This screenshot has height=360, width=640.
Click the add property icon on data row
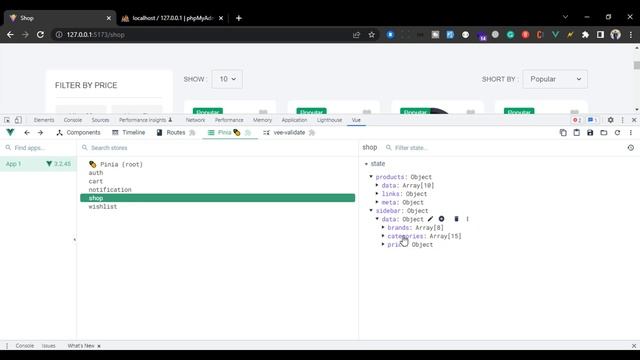pyautogui.click(x=442, y=219)
